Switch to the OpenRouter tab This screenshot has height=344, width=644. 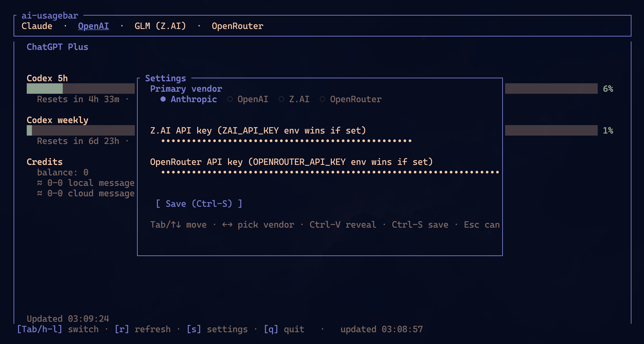(x=237, y=26)
